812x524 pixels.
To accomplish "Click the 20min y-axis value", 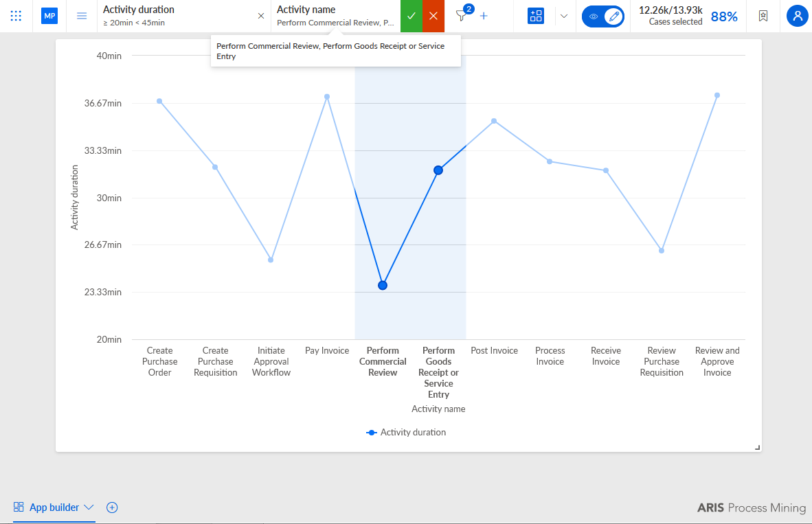I will click(109, 340).
